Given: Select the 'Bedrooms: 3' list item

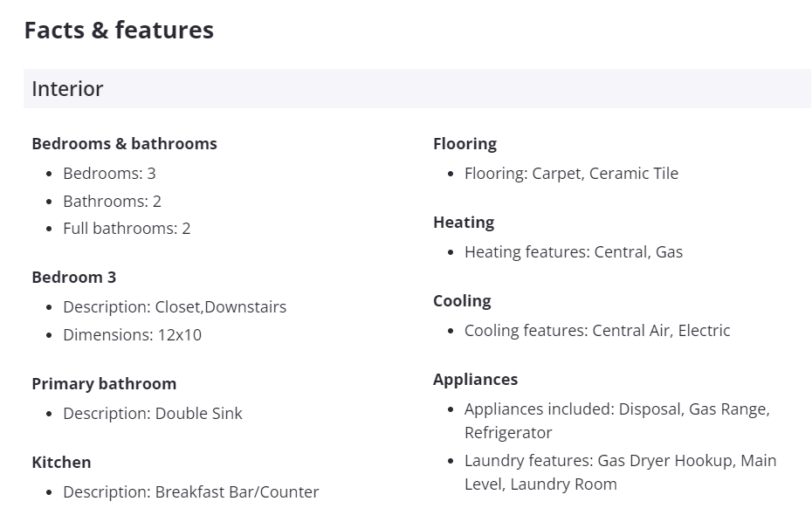Looking at the screenshot, I should 109,174.
